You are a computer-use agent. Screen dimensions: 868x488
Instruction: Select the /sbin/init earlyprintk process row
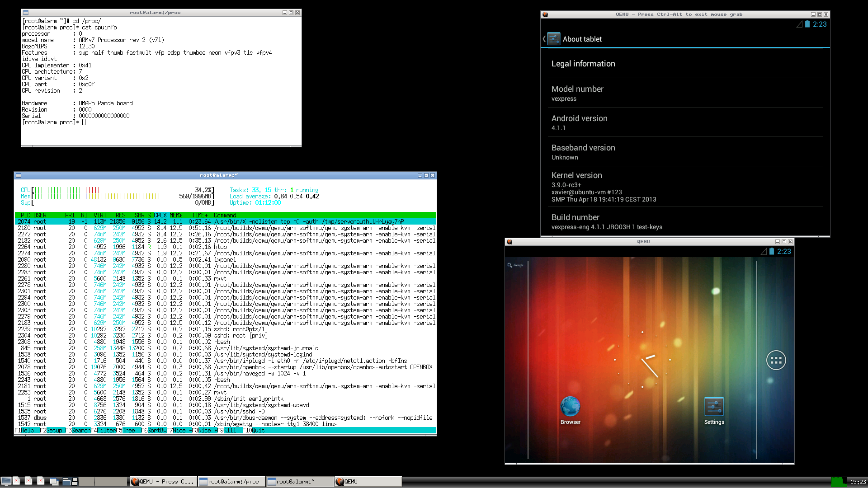pyautogui.click(x=225, y=399)
